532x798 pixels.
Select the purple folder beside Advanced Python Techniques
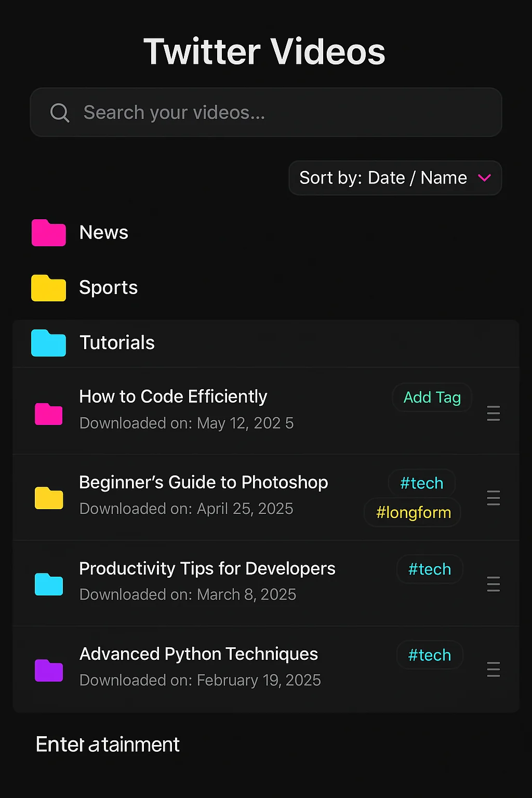[x=48, y=670]
